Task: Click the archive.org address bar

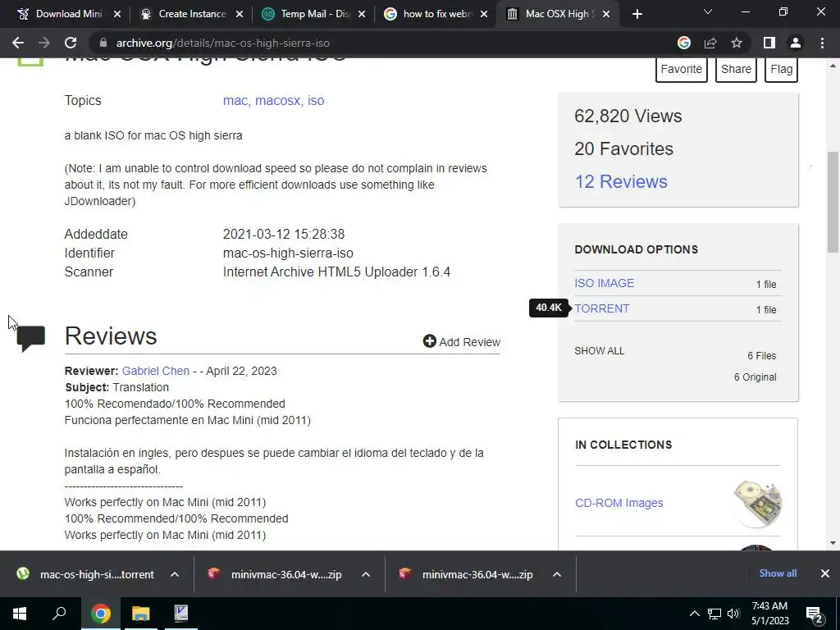Action: (x=375, y=43)
